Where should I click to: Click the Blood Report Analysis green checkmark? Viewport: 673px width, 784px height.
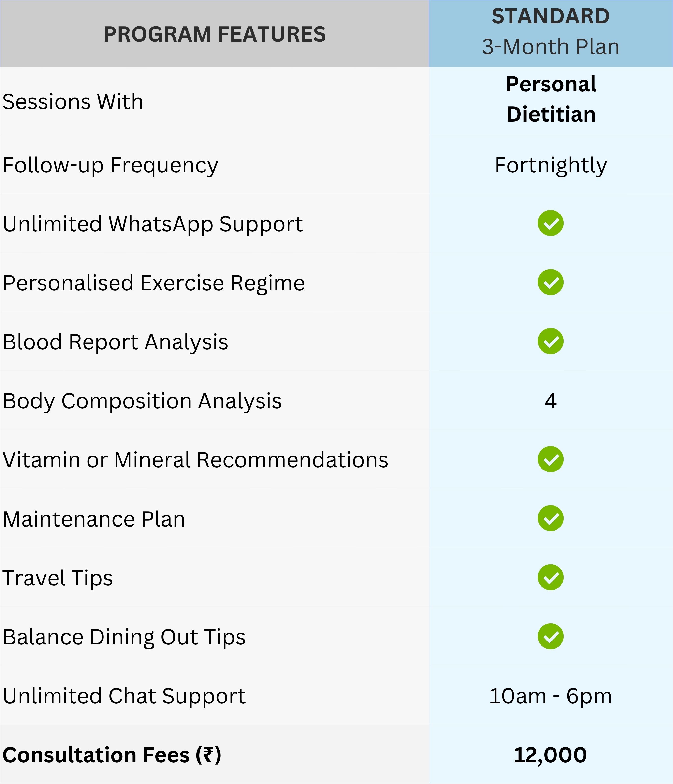tap(550, 341)
